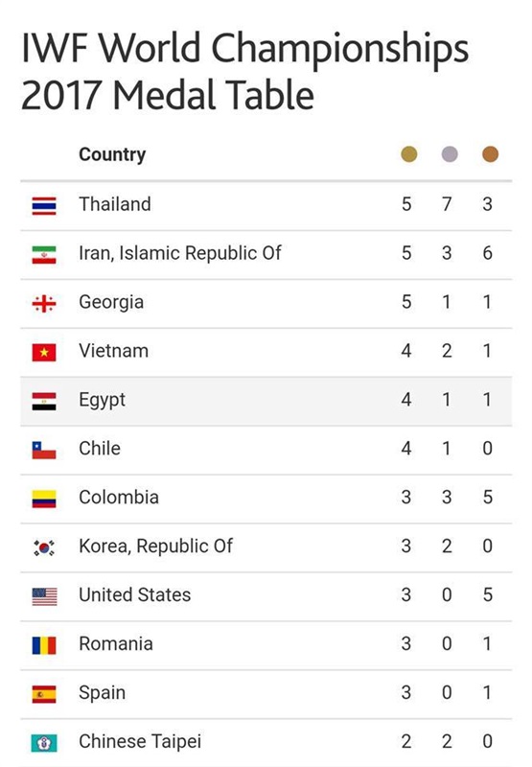Click the Spain flag icon
The width and height of the screenshot is (532, 767).
pyautogui.click(x=44, y=694)
